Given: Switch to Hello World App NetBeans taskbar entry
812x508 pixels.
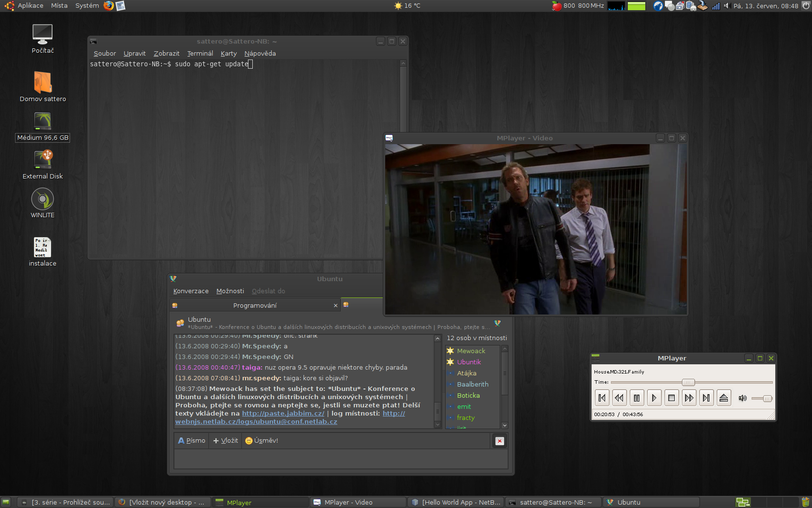Looking at the screenshot, I should pos(456,502).
